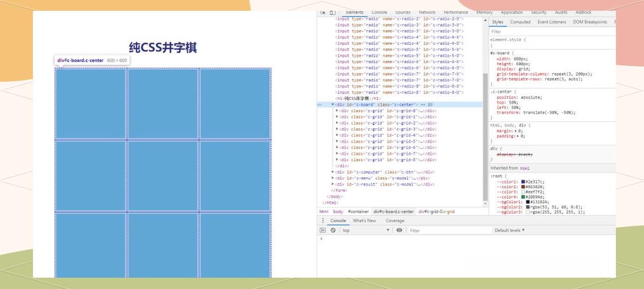Select the What's New drawer tab
The width and height of the screenshot is (644, 289).
click(x=364, y=221)
